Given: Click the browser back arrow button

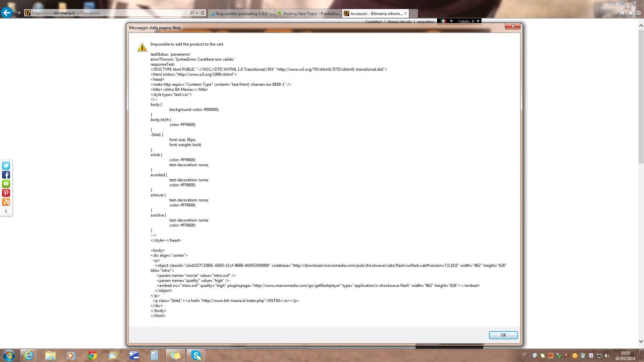Looking at the screenshot, I should pyautogui.click(x=7, y=13).
